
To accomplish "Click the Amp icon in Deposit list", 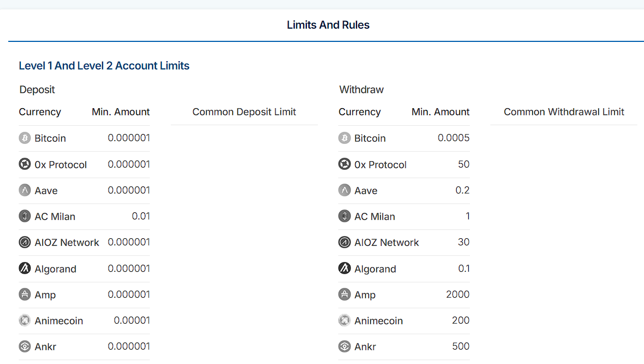I will tap(25, 295).
